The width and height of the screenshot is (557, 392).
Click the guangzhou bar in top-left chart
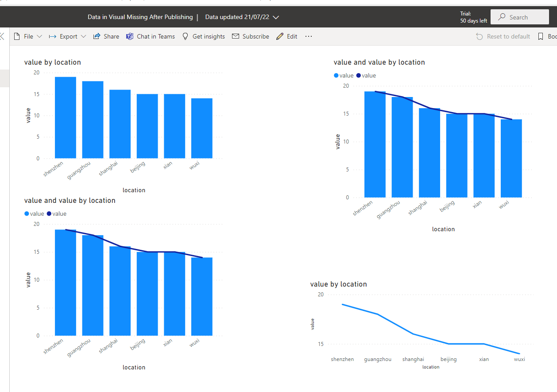pyautogui.click(x=93, y=120)
